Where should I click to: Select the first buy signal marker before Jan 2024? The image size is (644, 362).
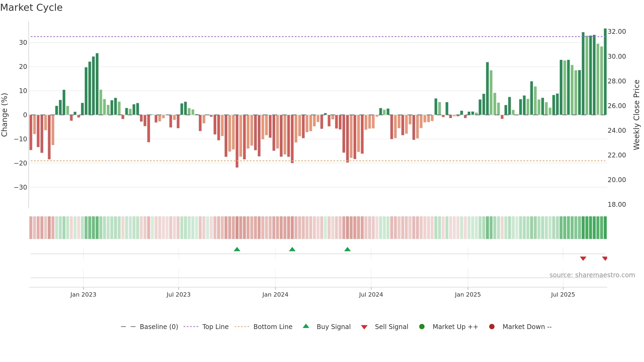(237, 249)
